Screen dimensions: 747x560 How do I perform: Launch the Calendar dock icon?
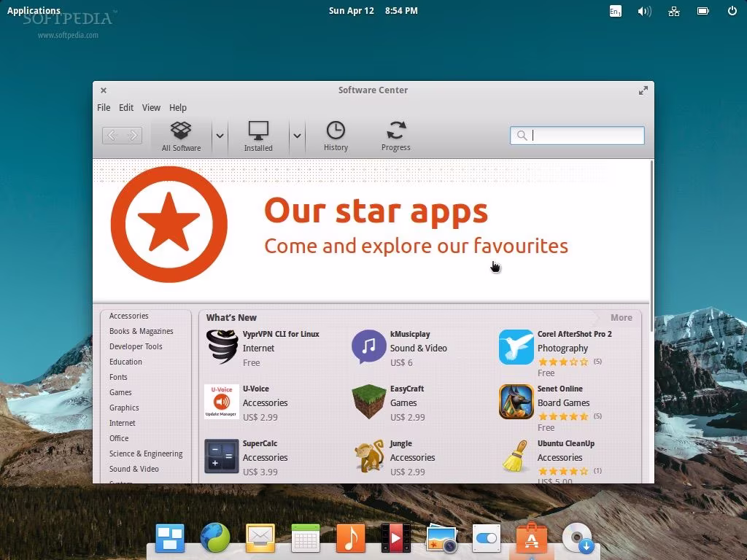(x=306, y=538)
